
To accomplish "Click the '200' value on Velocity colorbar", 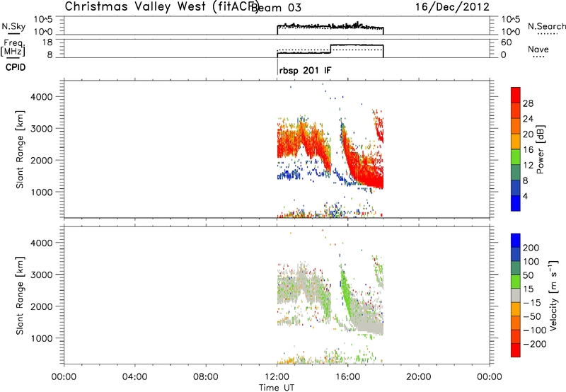I will [x=531, y=248].
